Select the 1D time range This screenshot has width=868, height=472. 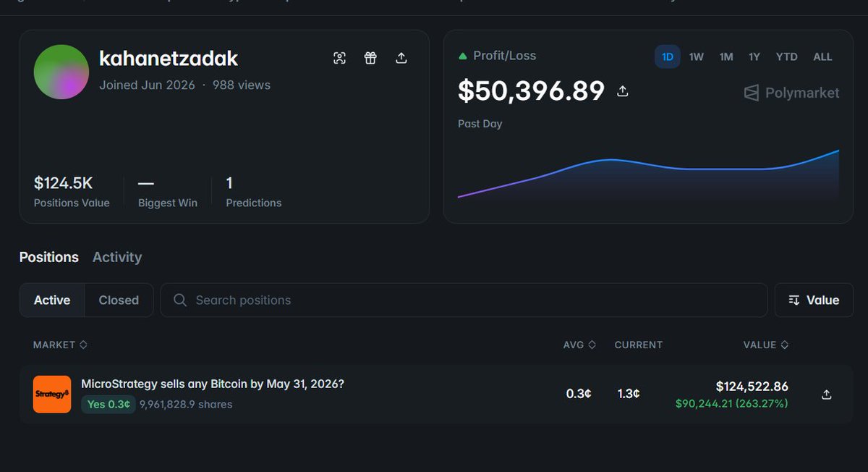[x=668, y=56]
